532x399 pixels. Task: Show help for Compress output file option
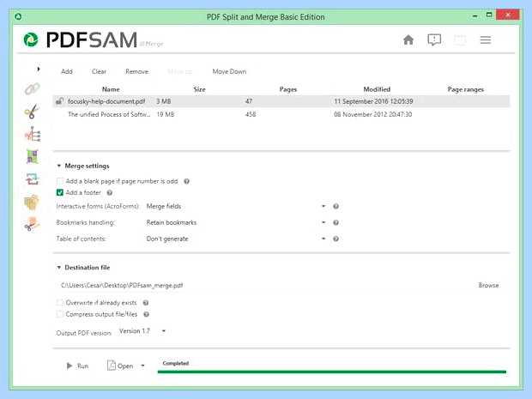tap(146, 315)
